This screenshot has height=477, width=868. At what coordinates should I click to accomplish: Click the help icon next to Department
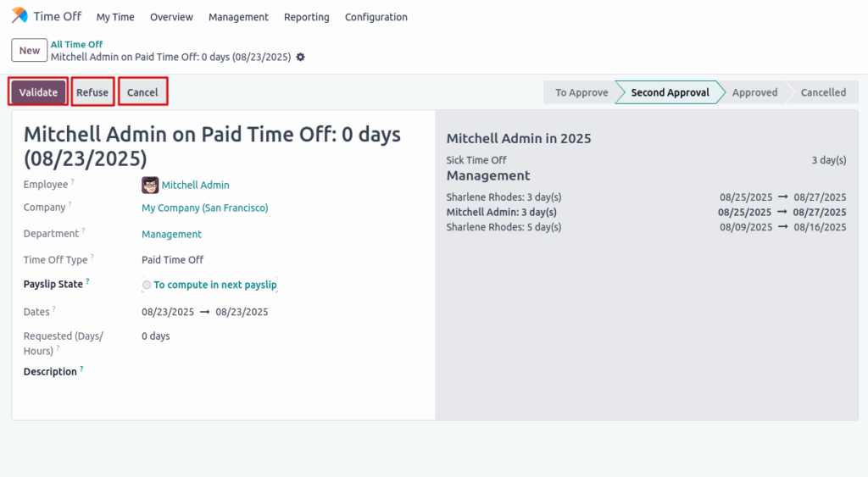tap(83, 231)
